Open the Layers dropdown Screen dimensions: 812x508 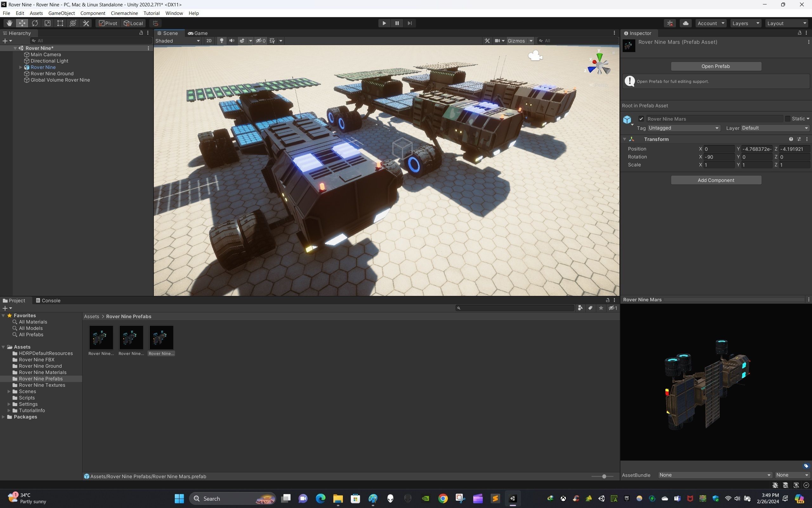(746, 23)
